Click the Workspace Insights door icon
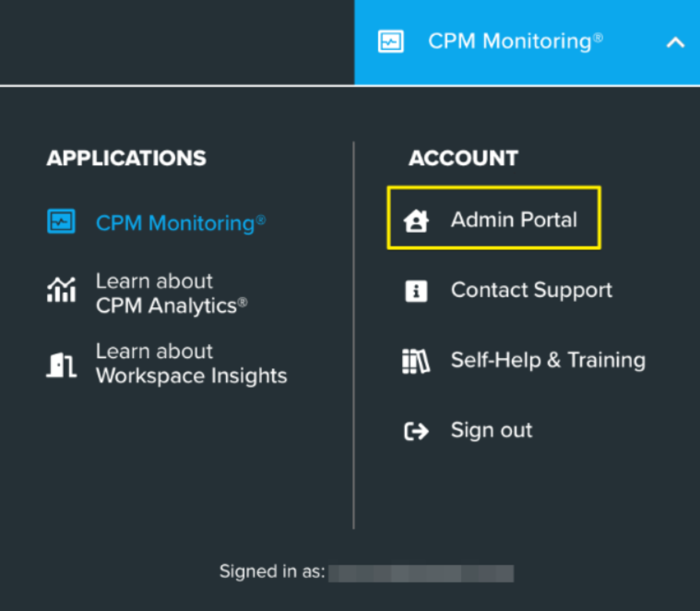The height and width of the screenshot is (611, 700). click(61, 365)
